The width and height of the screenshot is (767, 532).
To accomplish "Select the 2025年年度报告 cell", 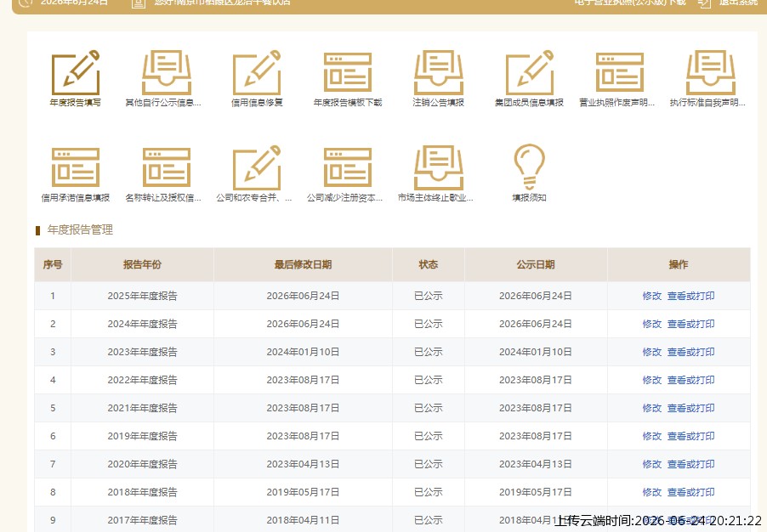I will coord(142,296).
